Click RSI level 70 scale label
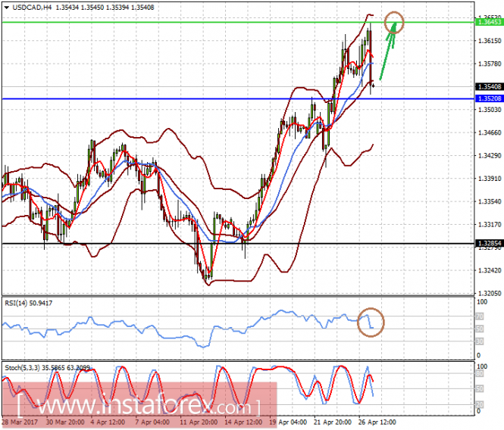 pyautogui.click(x=479, y=316)
